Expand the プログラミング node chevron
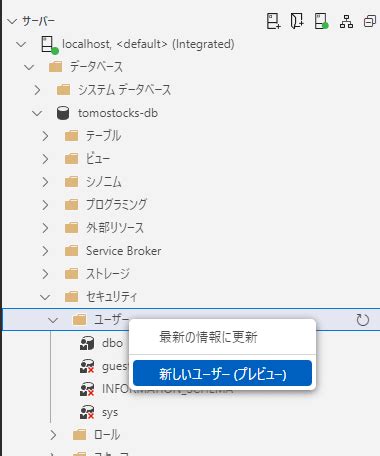 tap(45, 205)
